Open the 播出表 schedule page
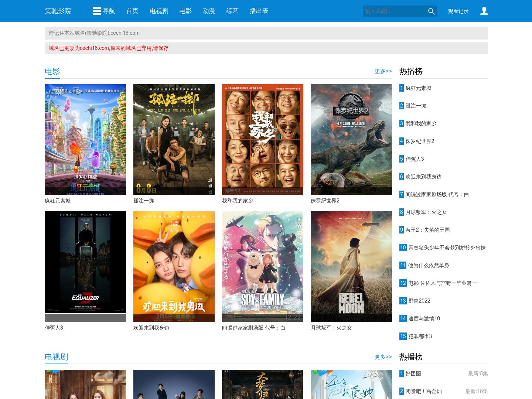 point(259,11)
